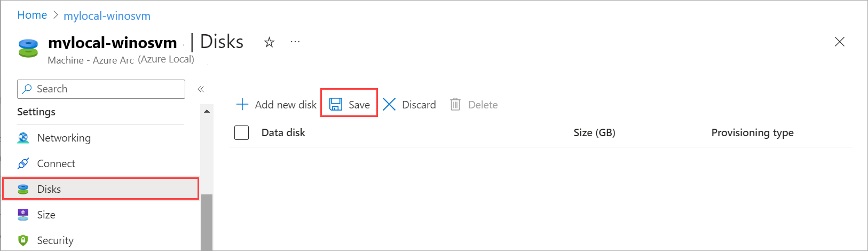Click the Security shield icon
This screenshot has height=251, width=868.
tap(23, 240)
